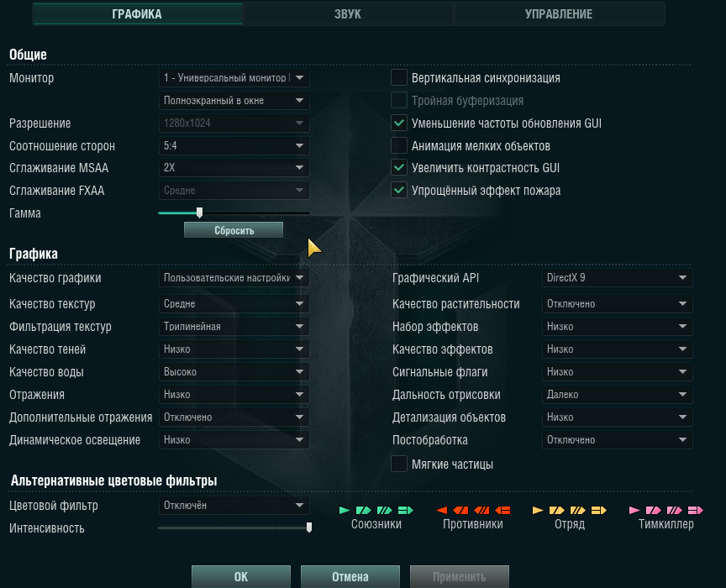Click the Гамма slider handle
726x588 pixels.
click(199, 213)
